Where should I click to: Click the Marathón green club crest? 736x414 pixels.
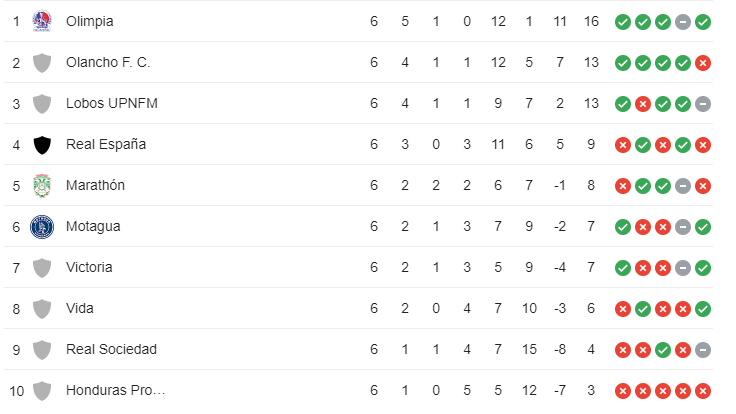pyautogui.click(x=42, y=185)
